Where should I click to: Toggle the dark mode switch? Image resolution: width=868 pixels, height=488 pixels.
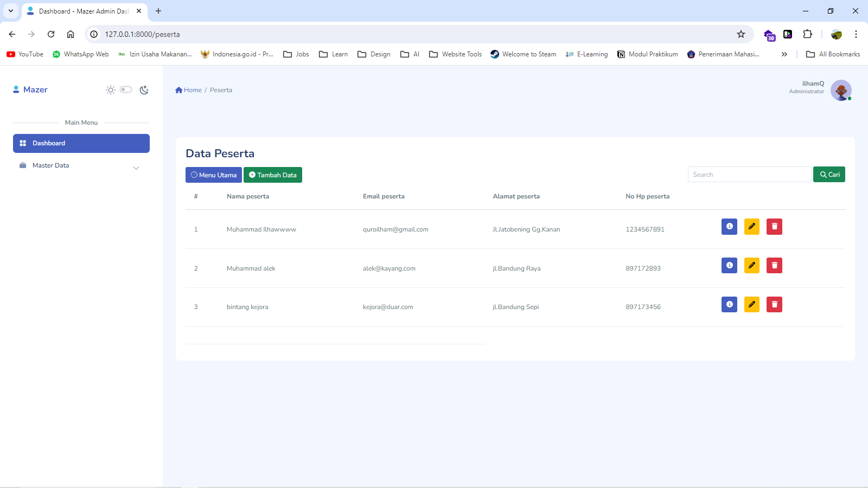pyautogui.click(x=126, y=89)
